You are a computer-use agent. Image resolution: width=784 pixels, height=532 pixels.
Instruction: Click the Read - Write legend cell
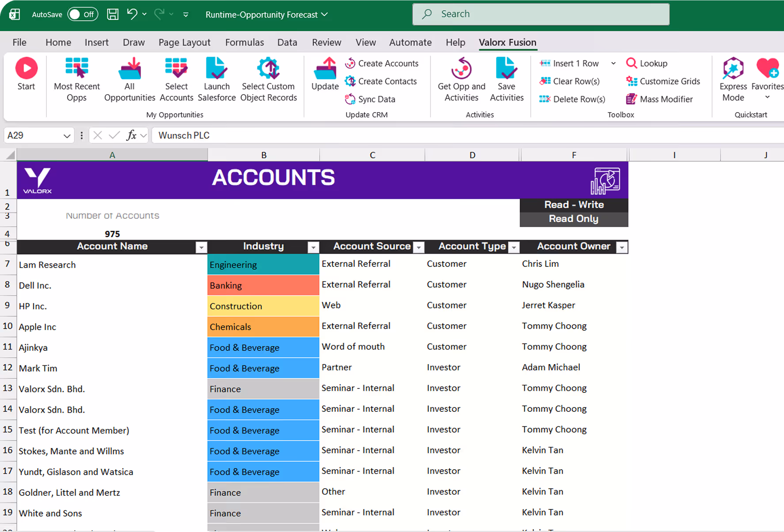tap(574, 205)
